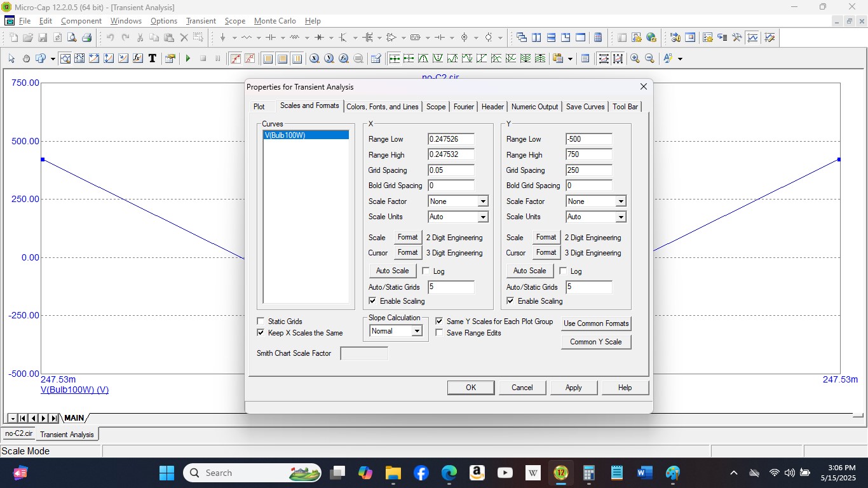This screenshot has width=868, height=488.
Task: Check the Log box under X axis
Action: (426, 271)
